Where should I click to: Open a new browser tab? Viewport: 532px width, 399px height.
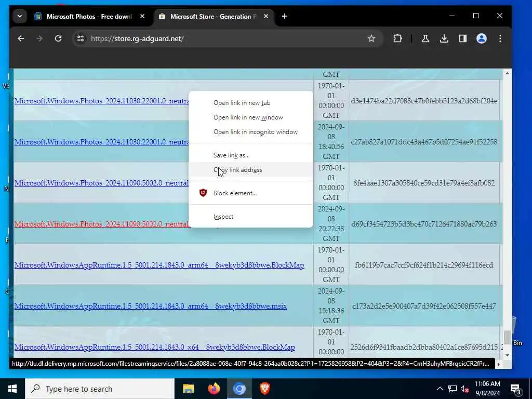(285, 16)
